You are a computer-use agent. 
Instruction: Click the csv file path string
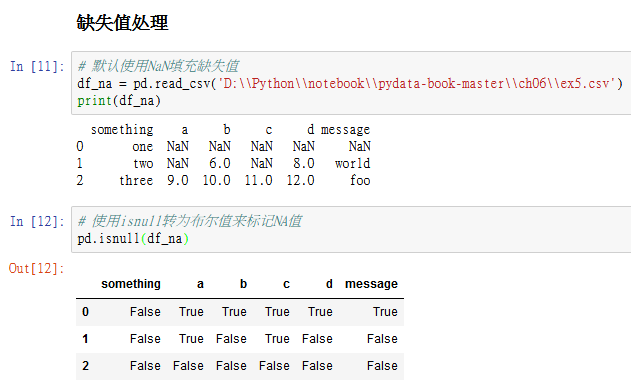(x=417, y=83)
